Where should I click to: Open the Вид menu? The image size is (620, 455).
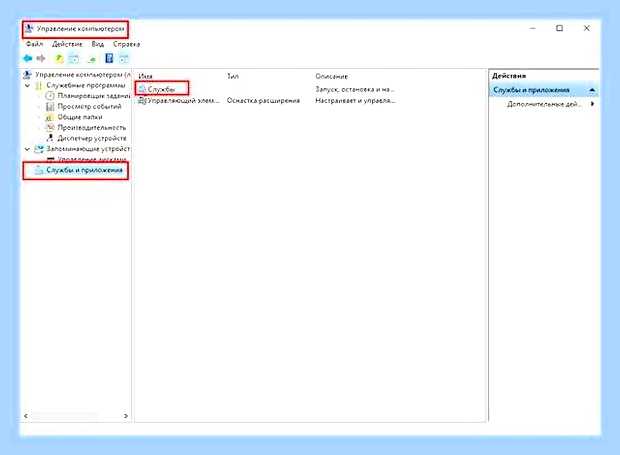(98, 44)
